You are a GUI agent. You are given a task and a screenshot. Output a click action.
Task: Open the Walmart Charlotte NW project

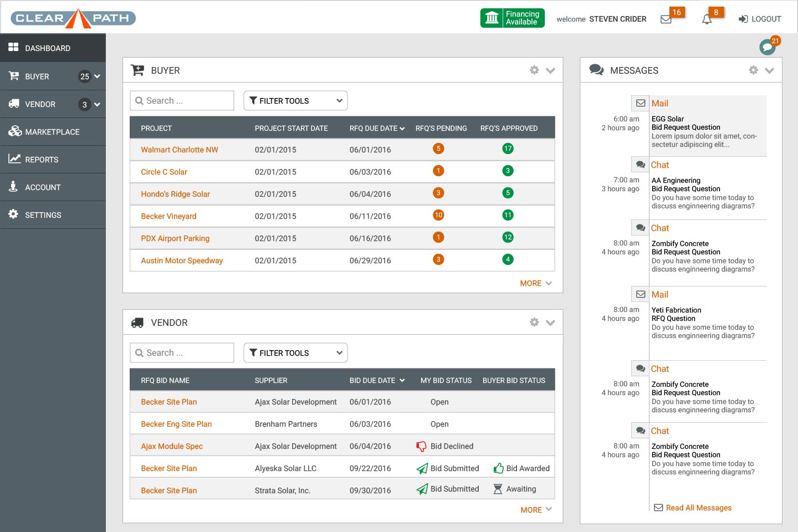point(180,150)
